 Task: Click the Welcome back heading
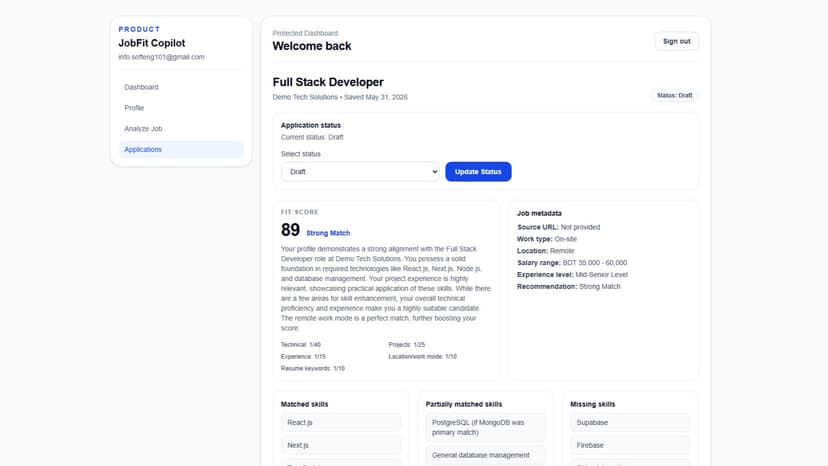tap(312, 46)
